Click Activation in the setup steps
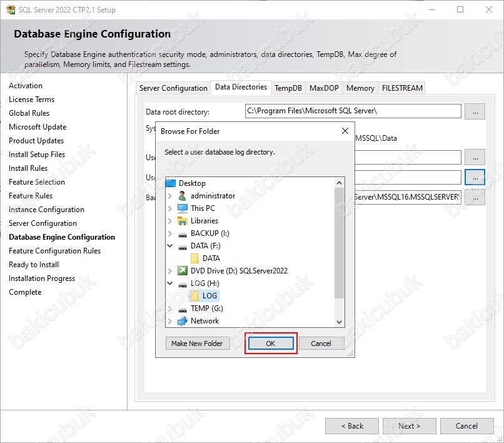 (x=26, y=86)
